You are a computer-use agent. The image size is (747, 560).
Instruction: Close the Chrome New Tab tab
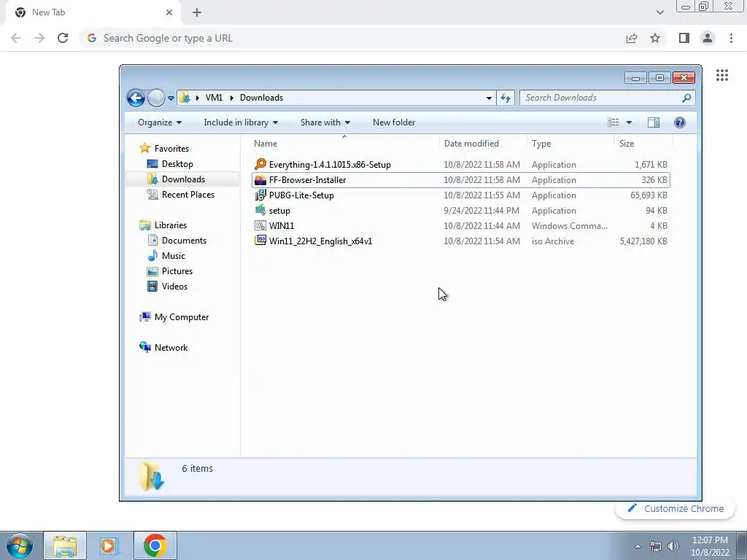coord(169,12)
